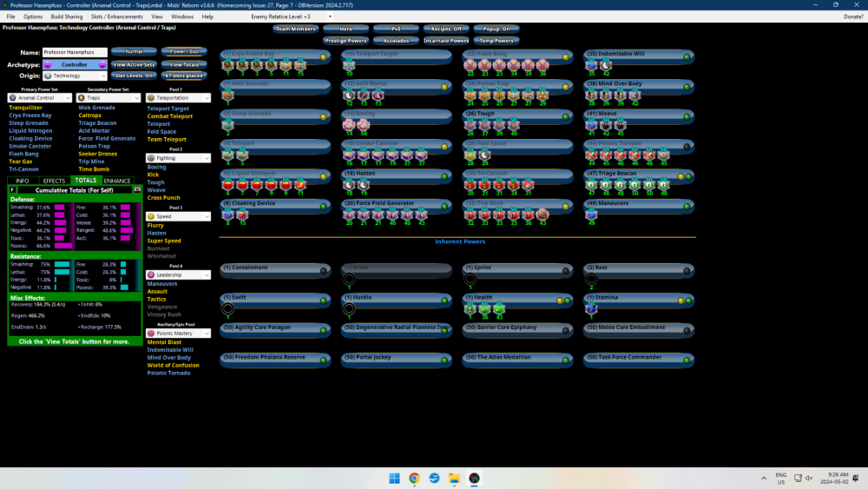Screen dimensions: 868x489
Task: Click the last enhancement slot of Trip Mine
Action: [x=542, y=215]
